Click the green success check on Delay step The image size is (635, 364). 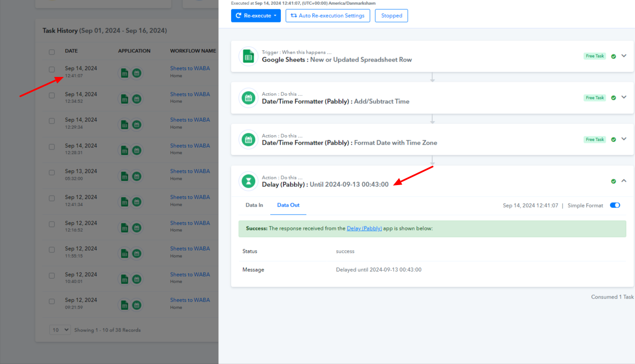click(x=613, y=181)
